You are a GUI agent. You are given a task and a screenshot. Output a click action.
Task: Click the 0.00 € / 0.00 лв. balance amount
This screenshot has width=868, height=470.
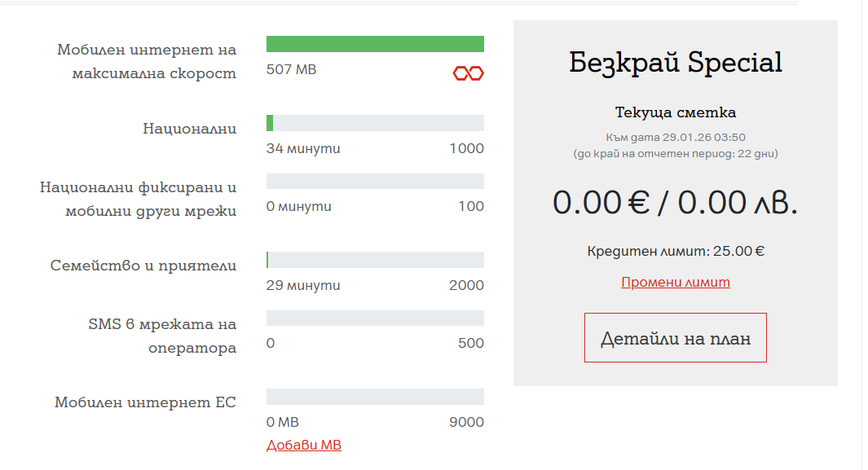coord(676,203)
